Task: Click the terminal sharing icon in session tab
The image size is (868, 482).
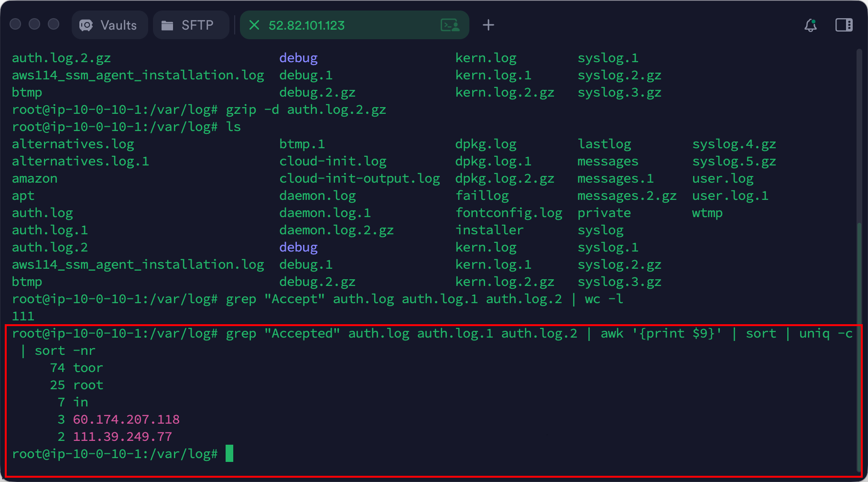Action: click(450, 25)
